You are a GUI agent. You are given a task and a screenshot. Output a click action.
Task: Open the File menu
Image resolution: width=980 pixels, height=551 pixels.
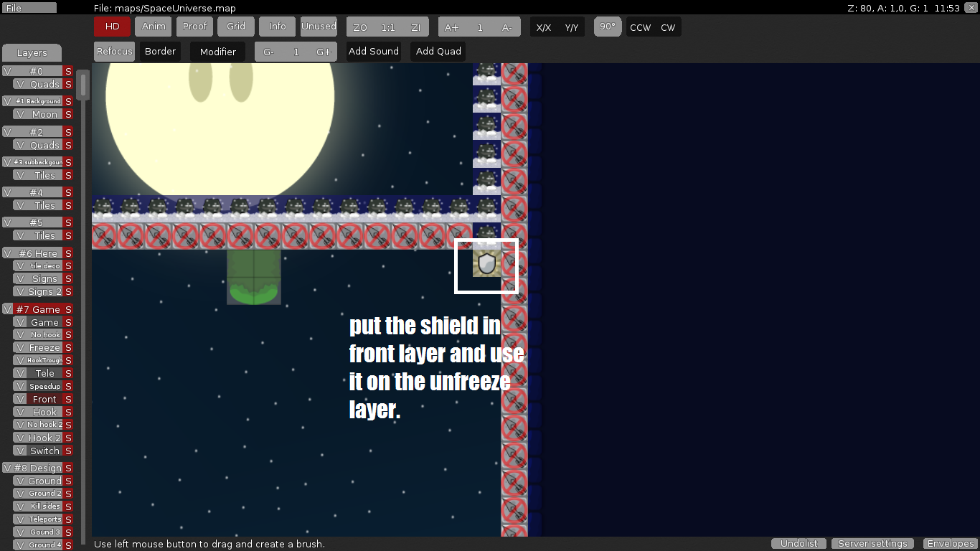tap(29, 8)
